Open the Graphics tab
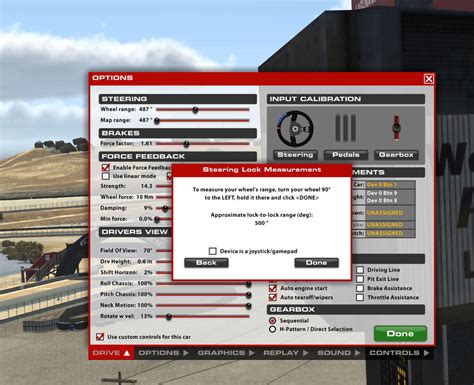 (226, 353)
